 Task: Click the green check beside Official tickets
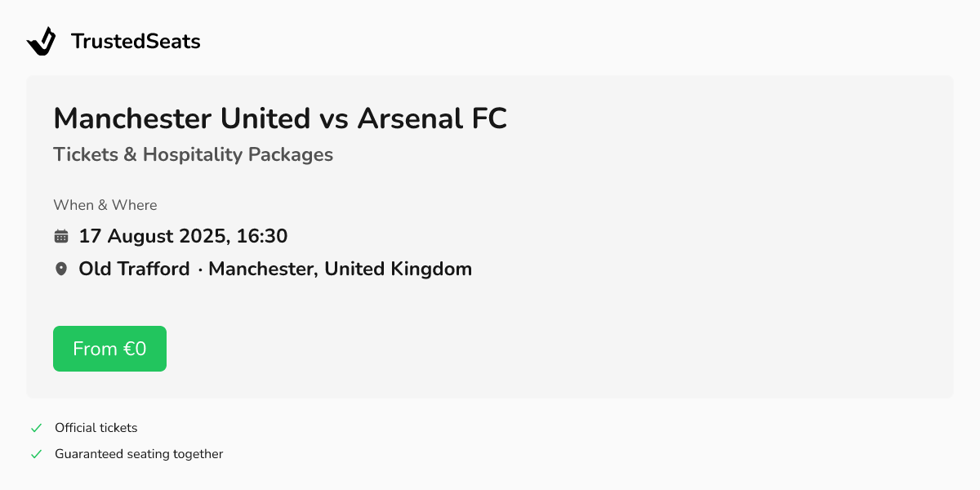pos(36,427)
